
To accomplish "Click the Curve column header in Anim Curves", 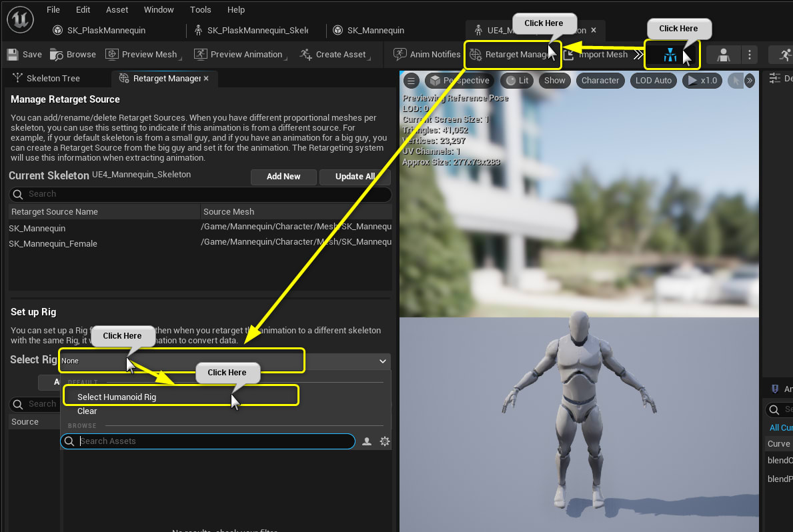I will tap(779, 444).
